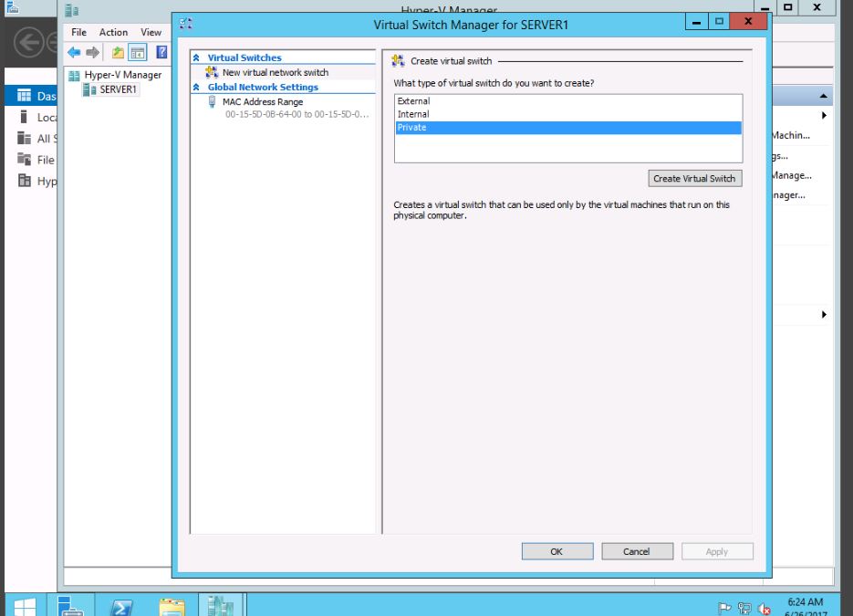853x616 pixels.
Task: Open Server Manager from the taskbar
Action: [x=70, y=606]
